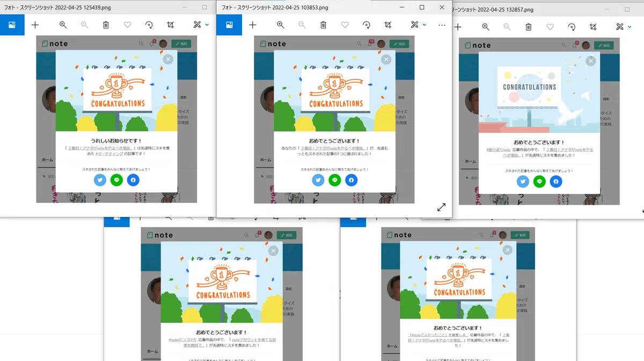Favorite the 103853.png photo with the heart
The image size is (644, 361).
(345, 25)
